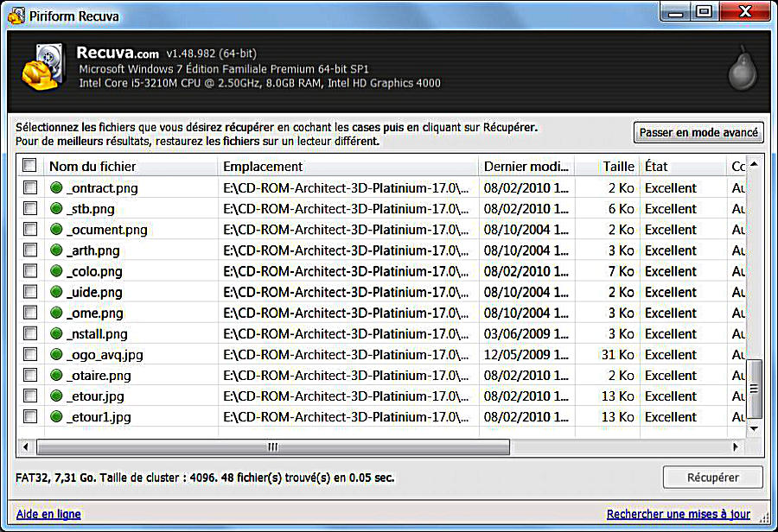Screen dimensions: 778x532
Task: Click green status dot of _uide.png
Action: pyautogui.click(x=56, y=292)
